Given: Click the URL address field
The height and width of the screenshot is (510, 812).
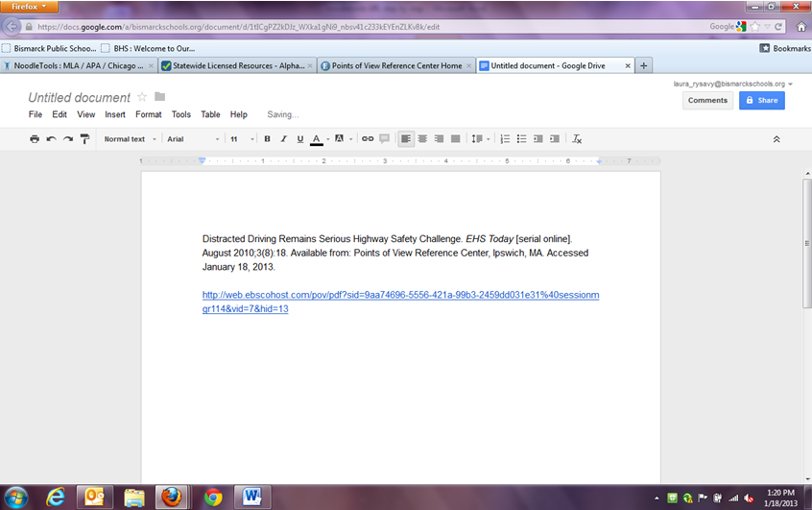Looking at the screenshot, I should (363, 27).
